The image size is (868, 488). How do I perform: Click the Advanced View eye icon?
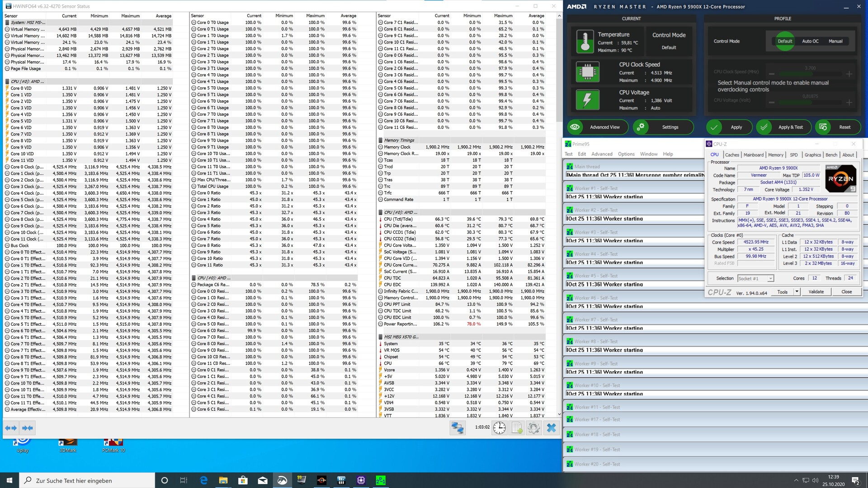point(575,127)
